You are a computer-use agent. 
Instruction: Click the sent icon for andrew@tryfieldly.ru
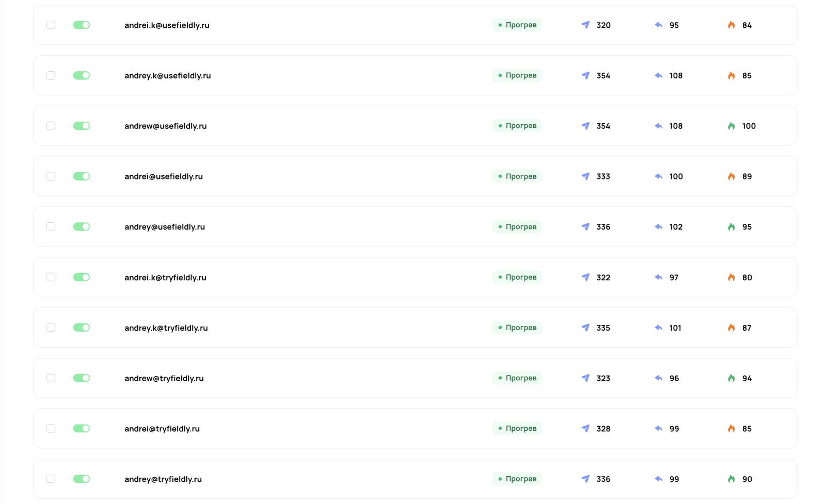[585, 378]
